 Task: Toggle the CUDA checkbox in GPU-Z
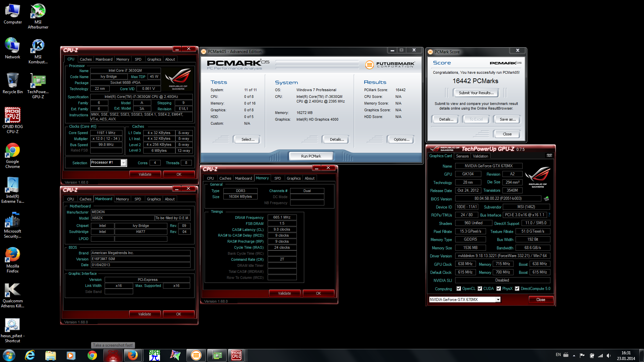pyautogui.click(x=480, y=289)
